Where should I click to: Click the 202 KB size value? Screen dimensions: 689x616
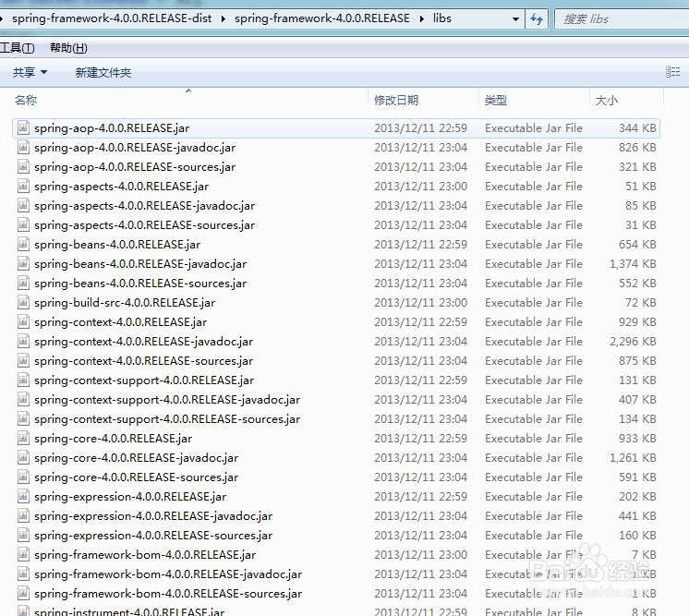coord(637,496)
